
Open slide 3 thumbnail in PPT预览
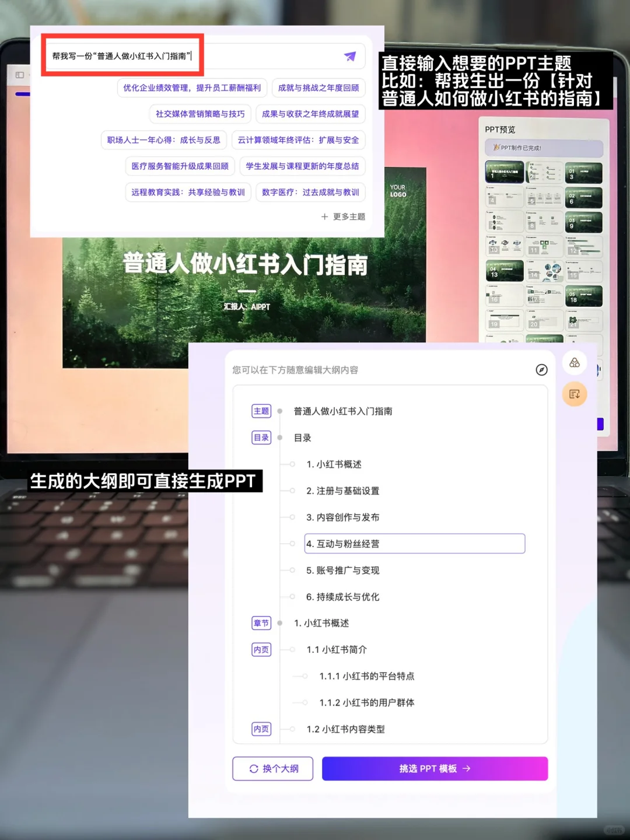click(x=583, y=173)
